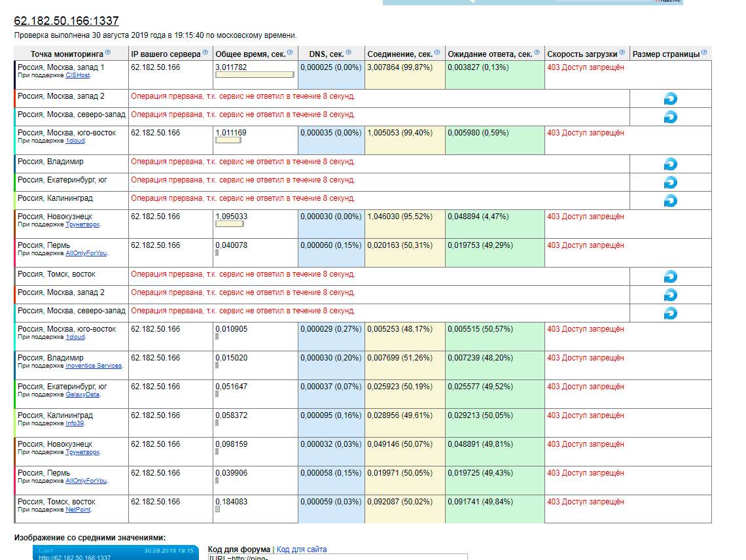
Task: Select wait value 0,003827 (0,13%)
Action: coord(478,67)
